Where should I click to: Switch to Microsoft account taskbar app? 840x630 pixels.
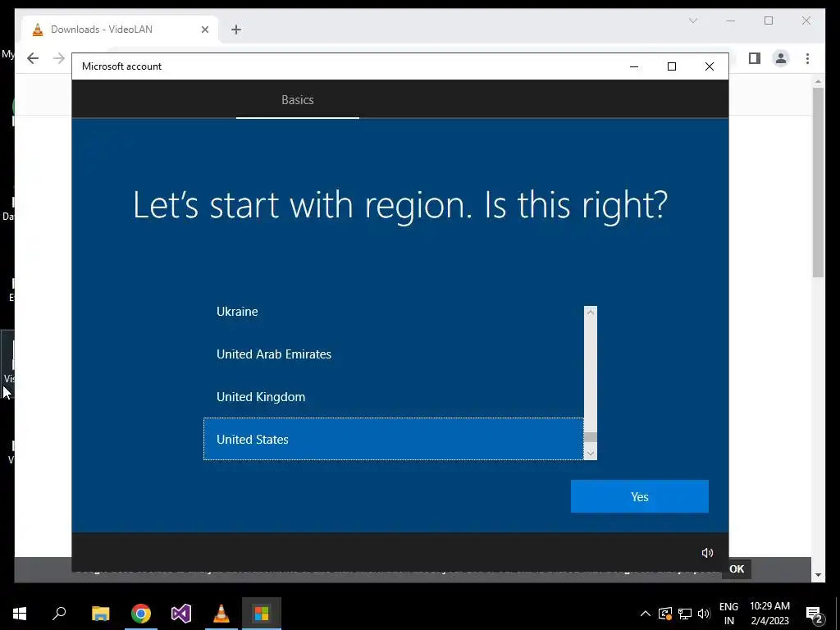[x=262, y=613]
